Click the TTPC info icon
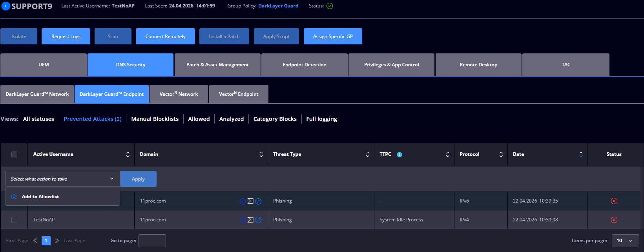Image resolution: width=644 pixels, height=252 pixels. point(400,155)
